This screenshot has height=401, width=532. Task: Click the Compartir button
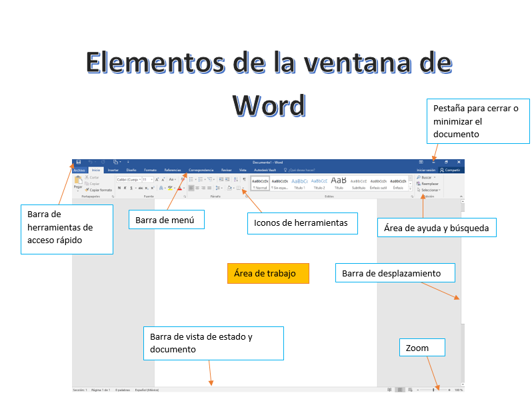(450, 170)
